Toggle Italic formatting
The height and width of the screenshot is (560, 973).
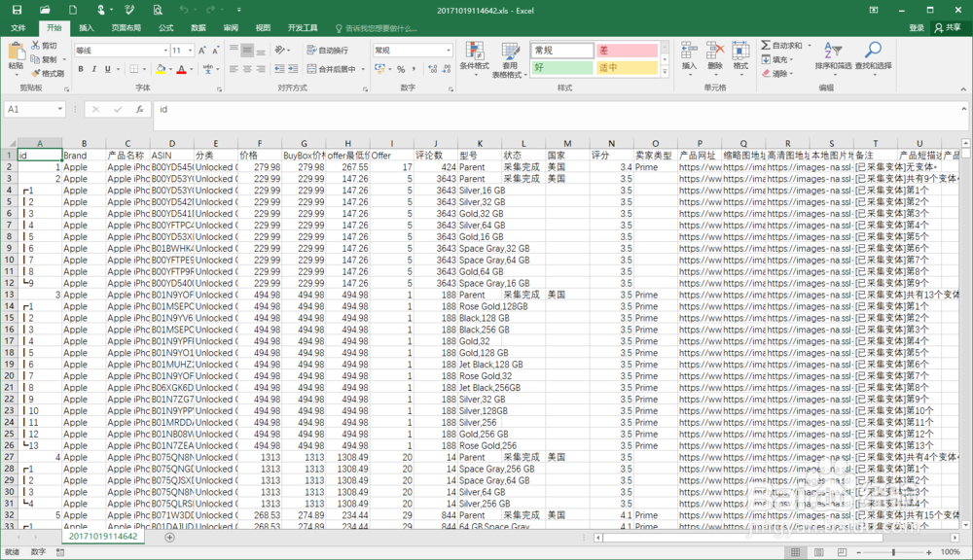pos(94,69)
